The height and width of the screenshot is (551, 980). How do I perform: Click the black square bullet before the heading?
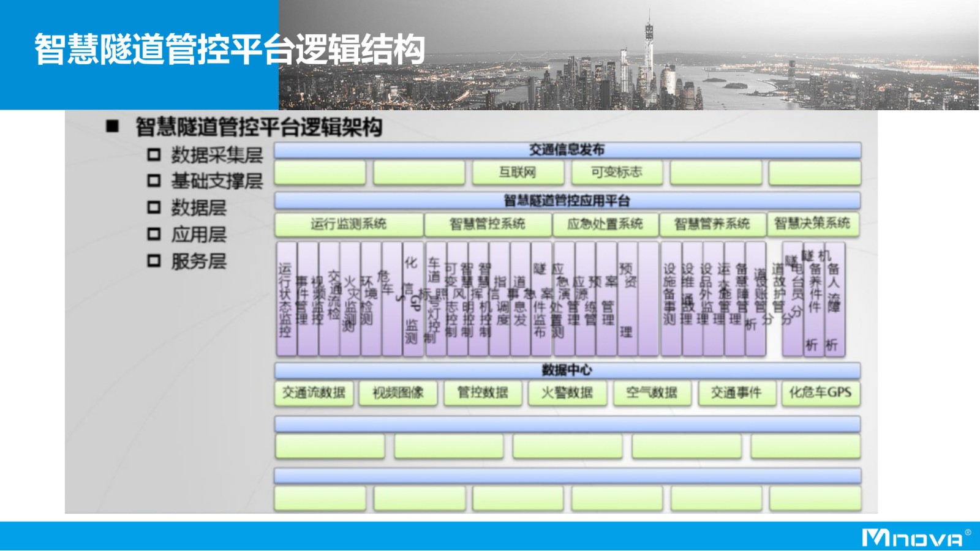[x=113, y=127]
